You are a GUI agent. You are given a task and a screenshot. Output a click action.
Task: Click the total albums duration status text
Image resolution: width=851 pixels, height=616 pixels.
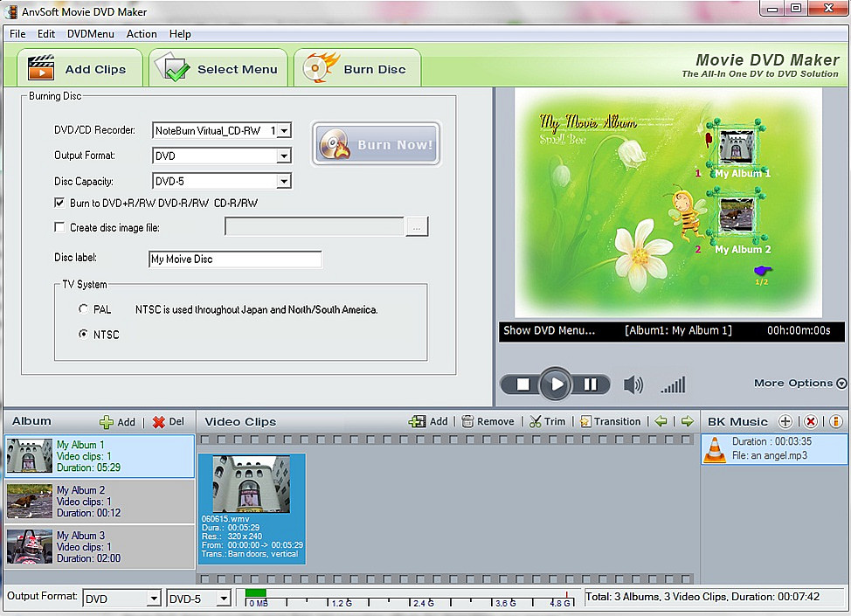pyautogui.click(x=702, y=597)
